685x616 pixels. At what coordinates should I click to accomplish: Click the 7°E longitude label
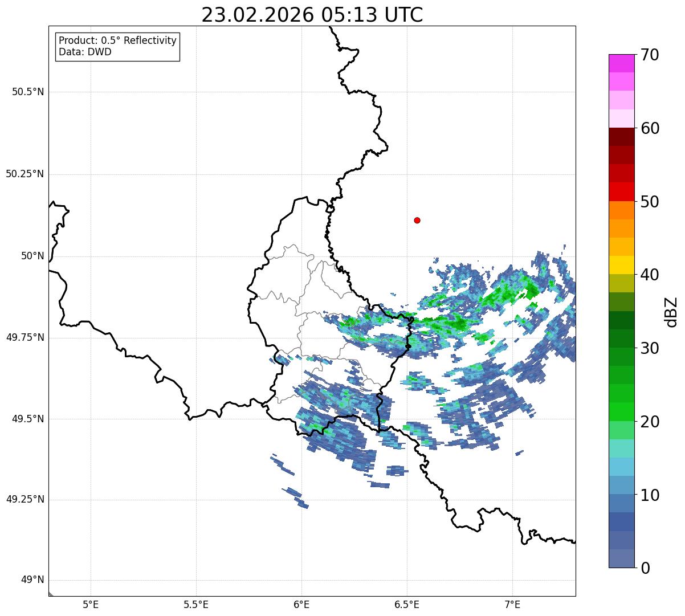pos(512,603)
